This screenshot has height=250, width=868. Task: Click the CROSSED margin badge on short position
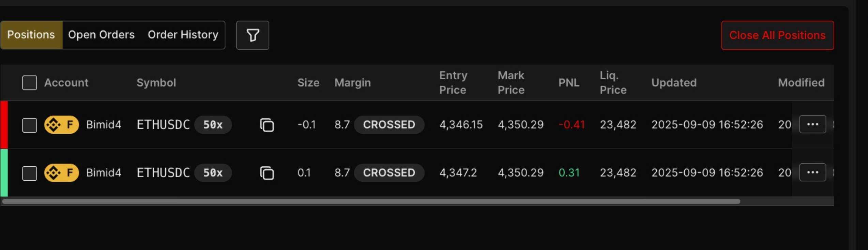(389, 125)
